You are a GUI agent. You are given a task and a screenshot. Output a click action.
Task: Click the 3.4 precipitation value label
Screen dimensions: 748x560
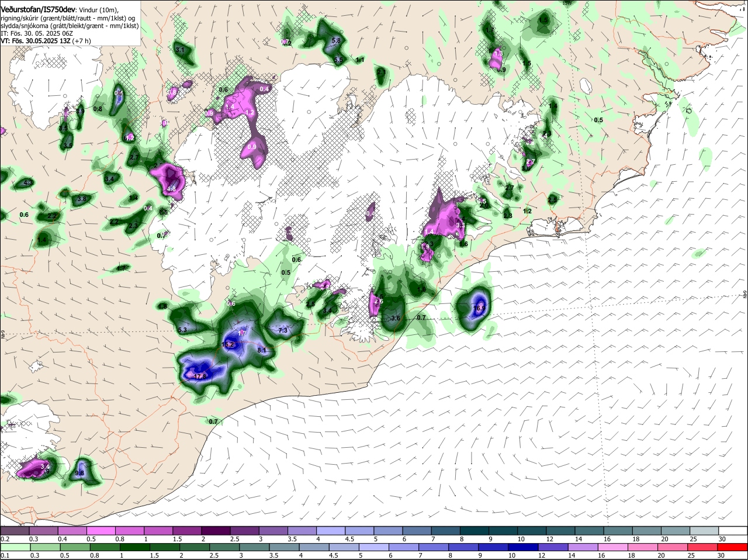coord(109,178)
